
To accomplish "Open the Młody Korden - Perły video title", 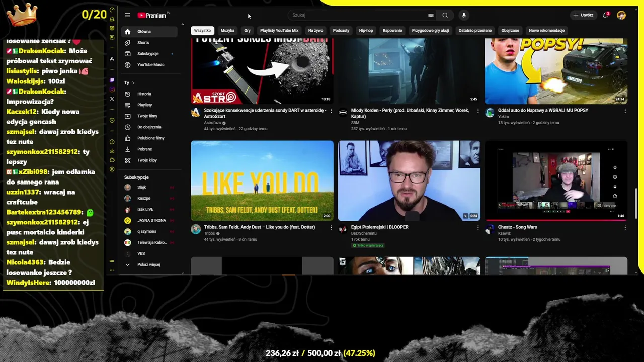I will (x=410, y=113).
